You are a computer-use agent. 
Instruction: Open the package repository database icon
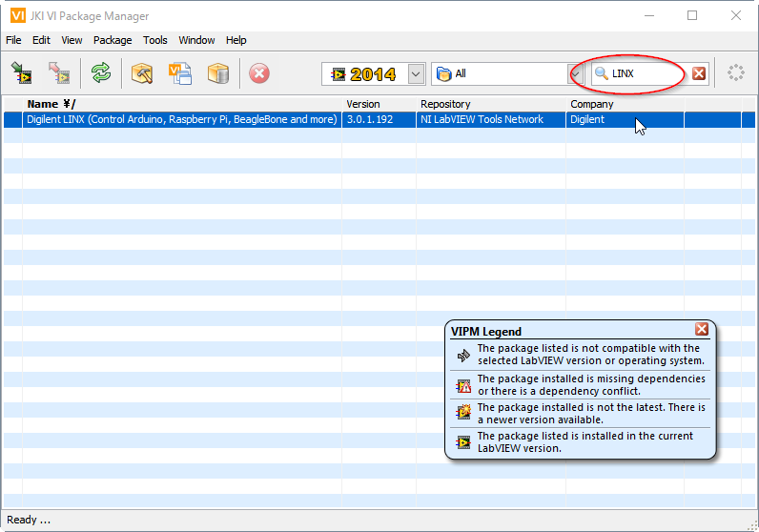pyautogui.click(x=217, y=73)
